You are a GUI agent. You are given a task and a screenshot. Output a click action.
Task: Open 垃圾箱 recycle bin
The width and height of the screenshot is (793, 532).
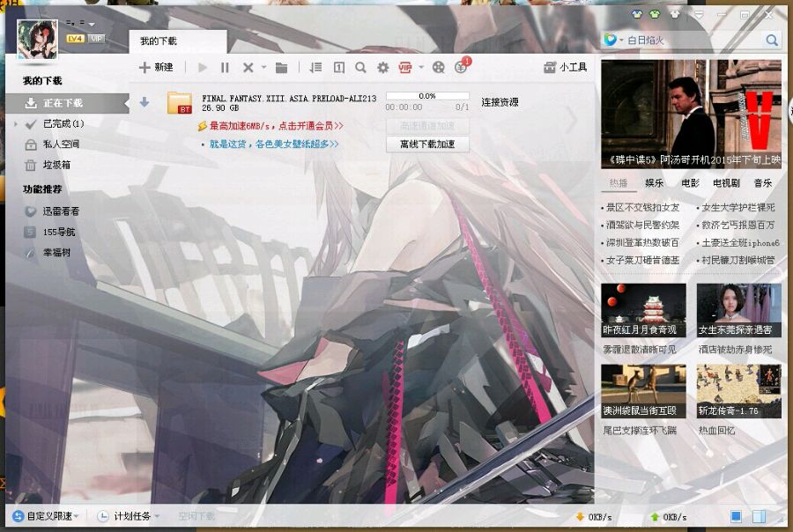click(56, 165)
